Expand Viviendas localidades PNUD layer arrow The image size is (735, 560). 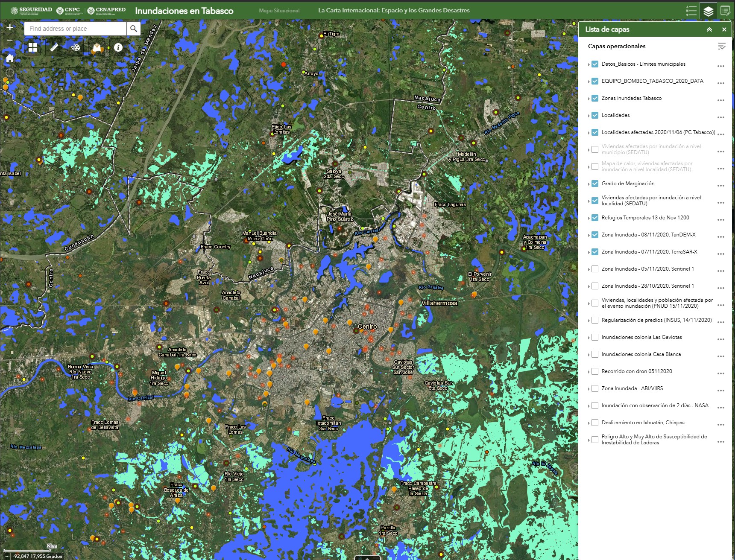[589, 303]
